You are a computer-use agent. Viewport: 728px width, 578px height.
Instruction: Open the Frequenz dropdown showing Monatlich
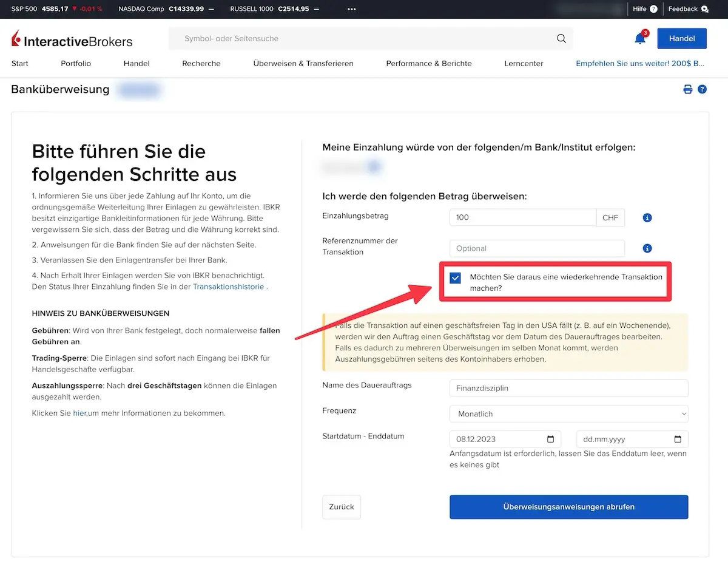click(569, 413)
